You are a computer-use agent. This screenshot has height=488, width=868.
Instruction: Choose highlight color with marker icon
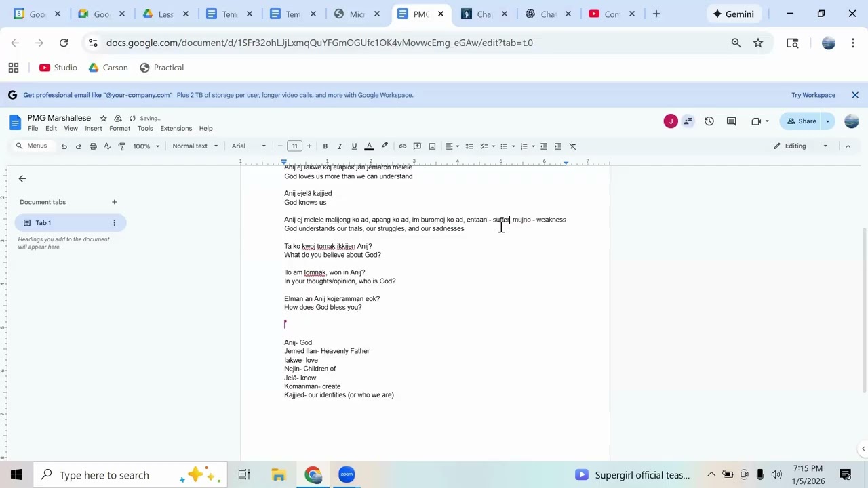(x=384, y=146)
